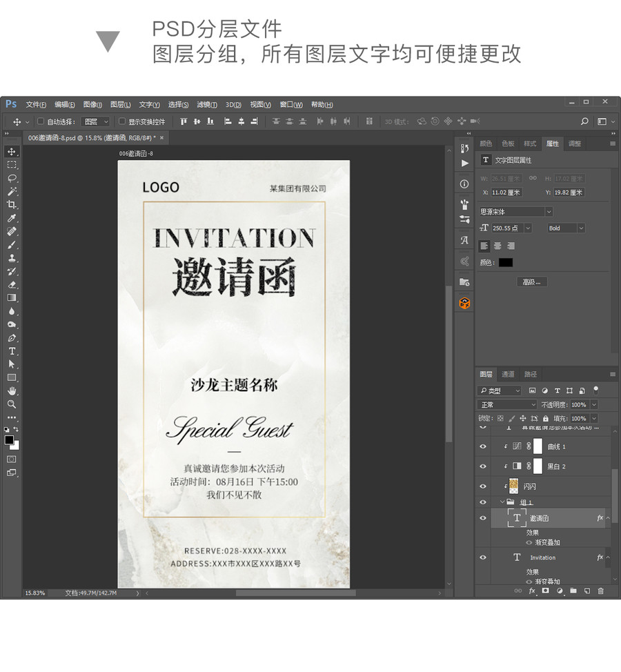This screenshot has height=672, width=621.
Task: Add a layer mask from bottom bar
Action: point(545,591)
